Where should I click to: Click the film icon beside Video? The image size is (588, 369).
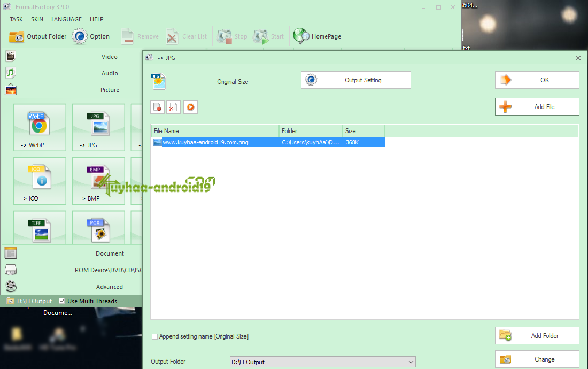point(11,56)
